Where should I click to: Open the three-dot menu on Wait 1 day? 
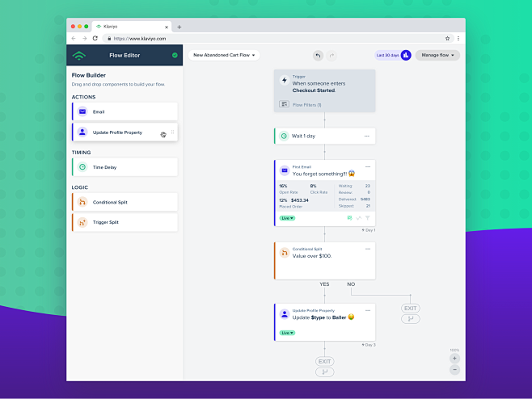point(367,136)
